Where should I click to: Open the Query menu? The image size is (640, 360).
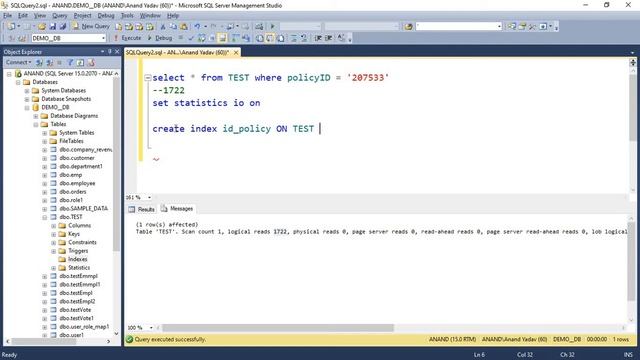click(60, 16)
